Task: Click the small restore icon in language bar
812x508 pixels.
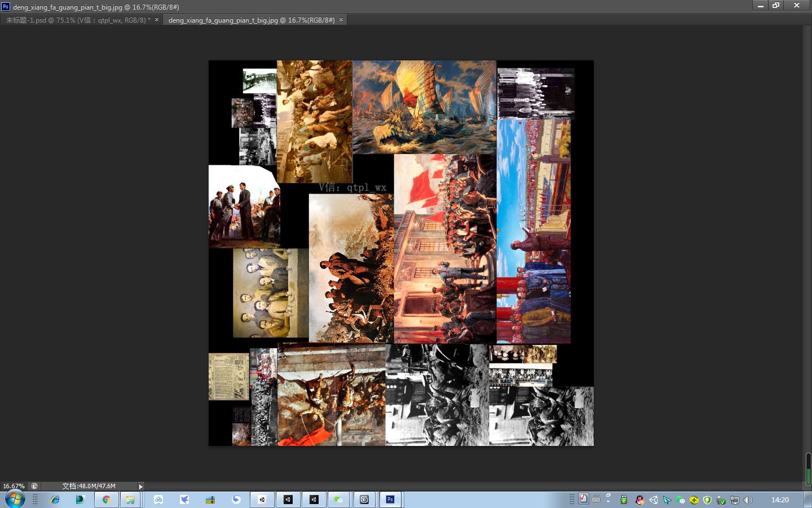Action: tap(608, 495)
